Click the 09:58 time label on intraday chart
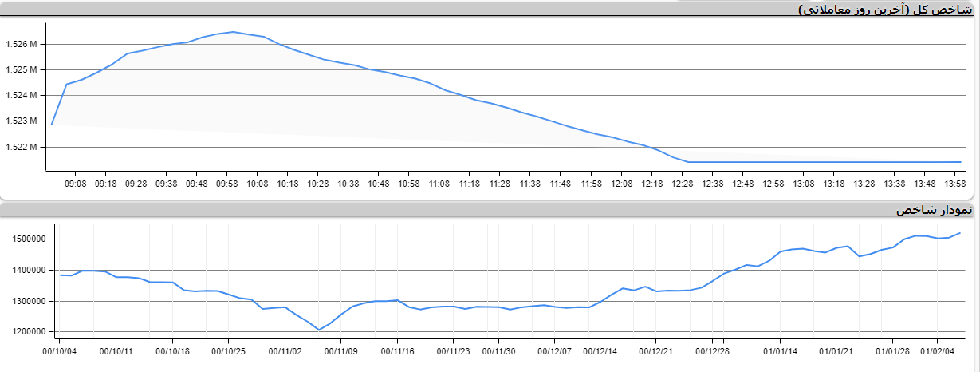Viewport: 980px width, 372px height. [226, 184]
